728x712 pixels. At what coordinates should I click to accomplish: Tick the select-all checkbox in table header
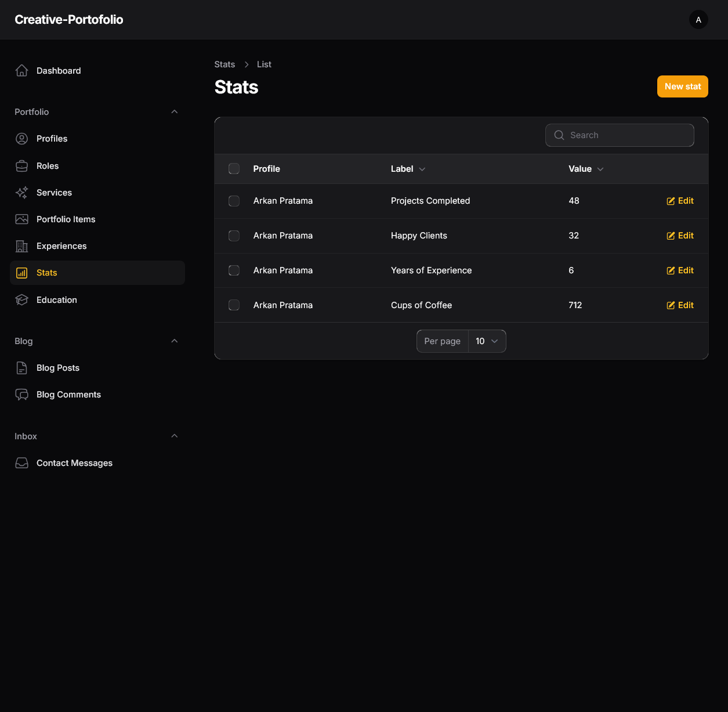pyautogui.click(x=234, y=169)
